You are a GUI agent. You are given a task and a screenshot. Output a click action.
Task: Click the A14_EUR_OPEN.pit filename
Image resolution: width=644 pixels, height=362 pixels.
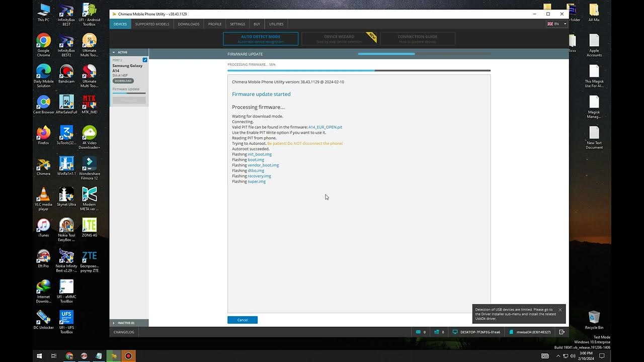[325, 127]
